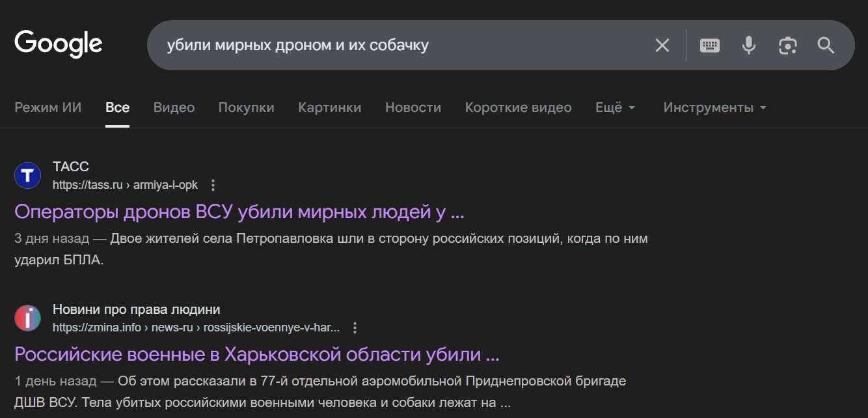
Task: Go to the Новости tab
Action: 413,107
